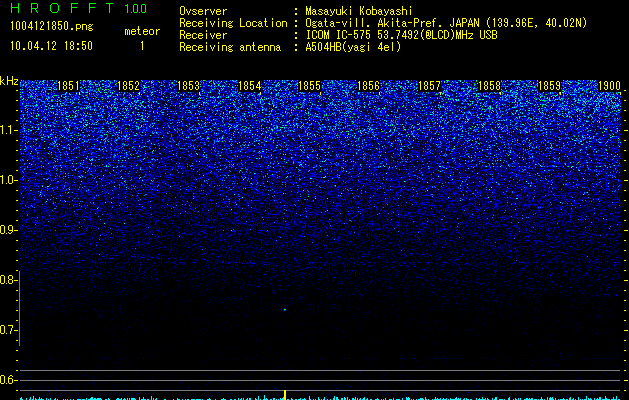Click time marker 1855

tap(309, 86)
